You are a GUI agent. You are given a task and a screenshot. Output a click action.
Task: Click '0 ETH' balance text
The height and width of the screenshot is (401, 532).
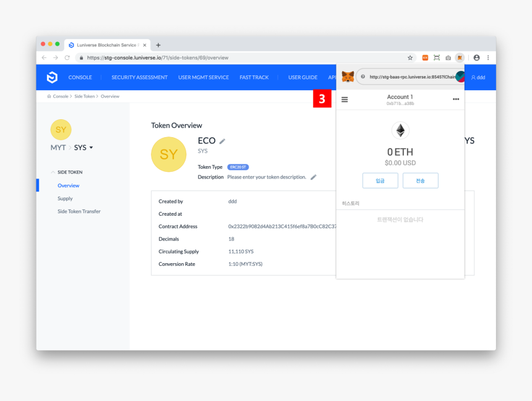coord(400,152)
